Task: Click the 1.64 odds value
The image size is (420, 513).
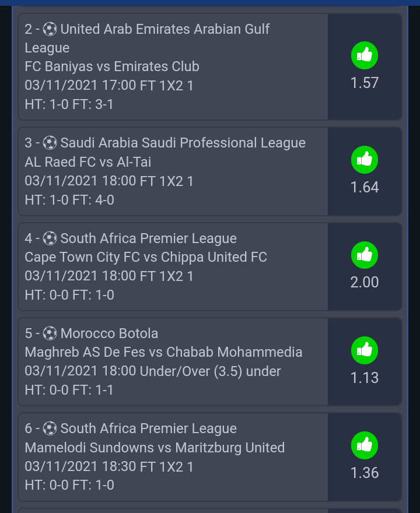Action: click(365, 187)
